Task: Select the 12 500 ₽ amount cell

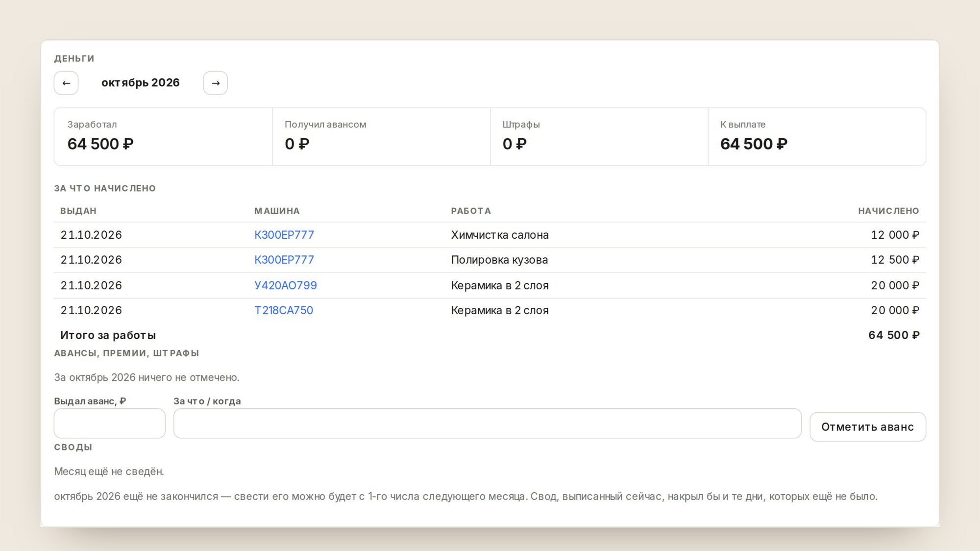Action: click(x=895, y=260)
